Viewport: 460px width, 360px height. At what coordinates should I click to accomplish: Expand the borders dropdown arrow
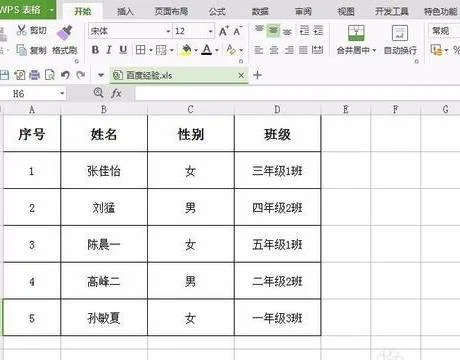pos(151,50)
